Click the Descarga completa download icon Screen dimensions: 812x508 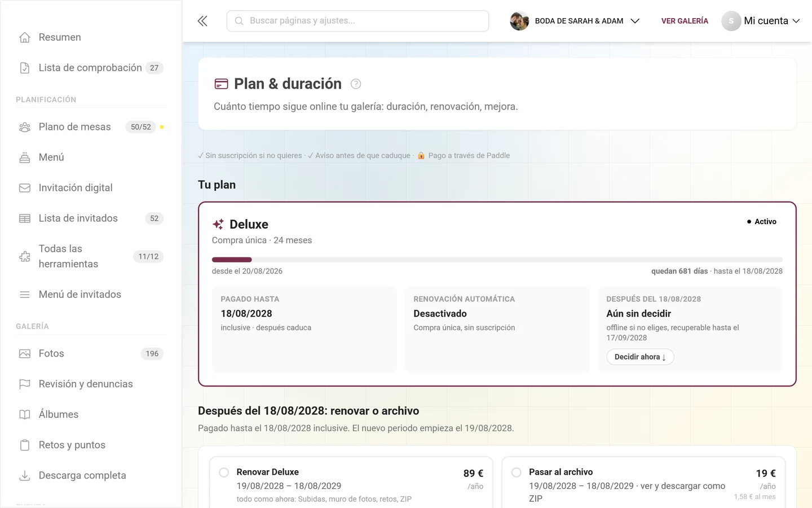[x=25, y=476]
